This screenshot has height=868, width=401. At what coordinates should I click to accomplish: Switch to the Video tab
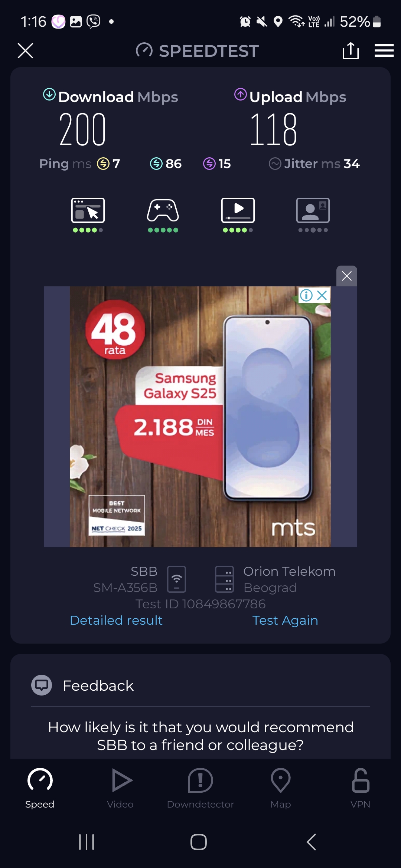120,788
